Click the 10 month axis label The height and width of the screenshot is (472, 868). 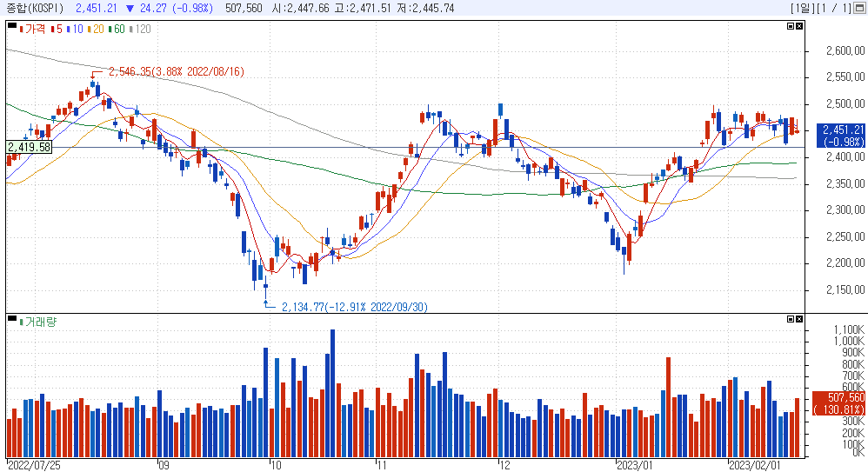[x=275, y=465]
